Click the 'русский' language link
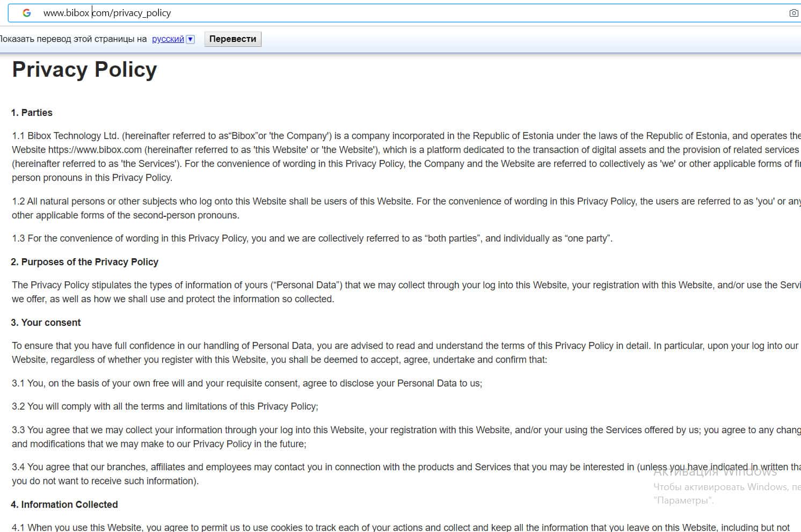 [x=168, y=39]
